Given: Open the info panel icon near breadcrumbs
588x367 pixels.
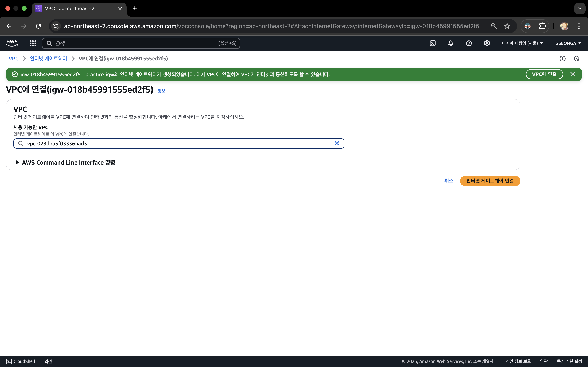Looking at the screenshot, I should coord(562,59).
